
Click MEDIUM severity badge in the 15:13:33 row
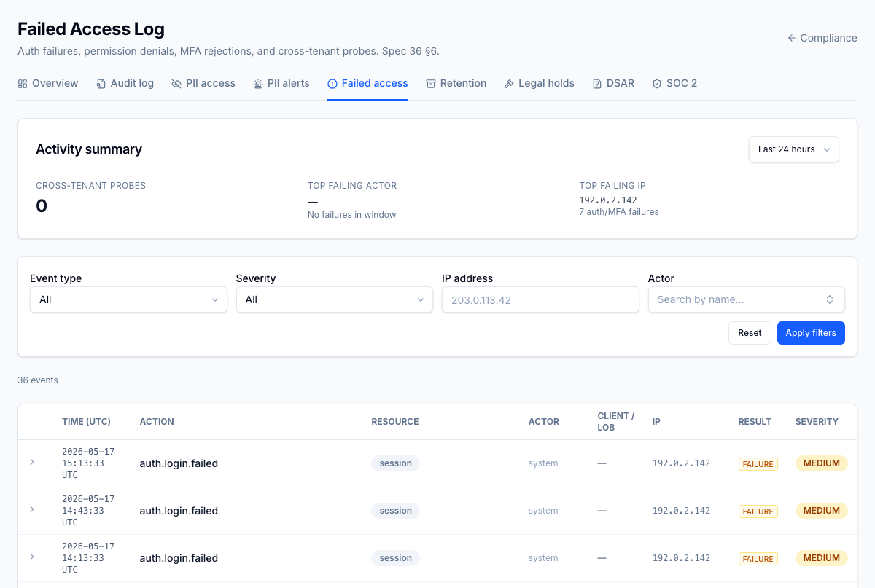(822, 463)
